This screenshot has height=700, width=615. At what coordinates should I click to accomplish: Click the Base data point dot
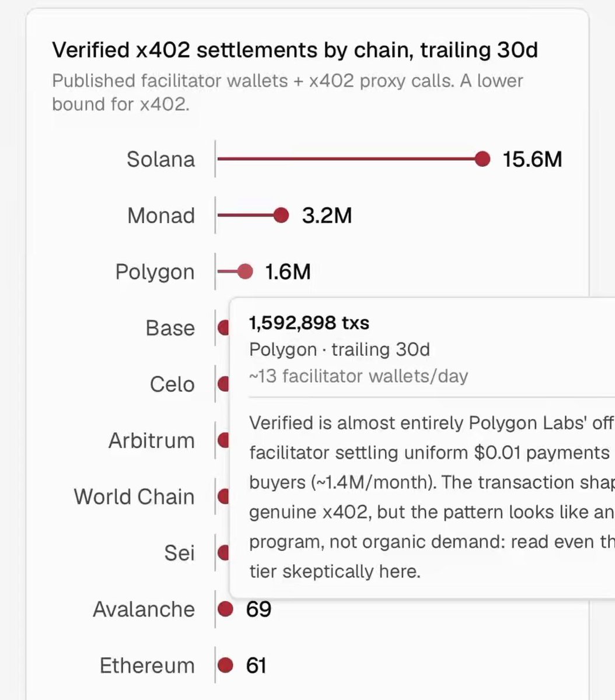[x=223, y=328]
